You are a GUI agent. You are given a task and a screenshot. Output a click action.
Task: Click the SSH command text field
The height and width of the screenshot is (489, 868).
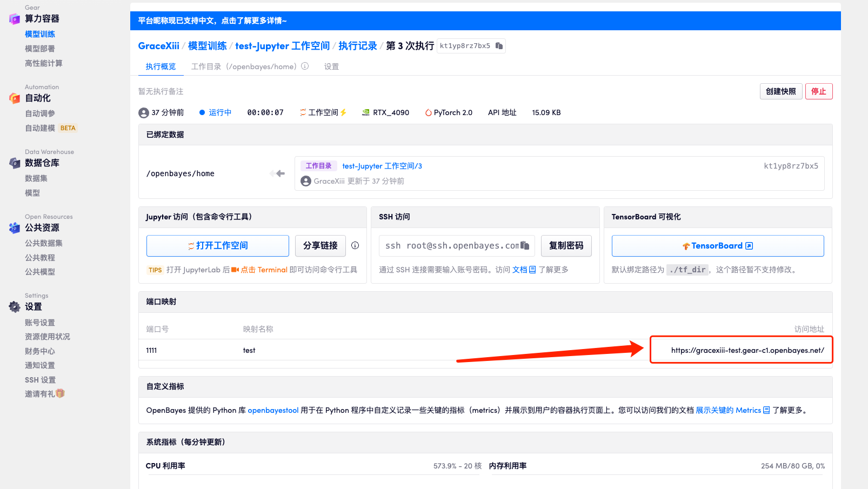pos(451,246)
